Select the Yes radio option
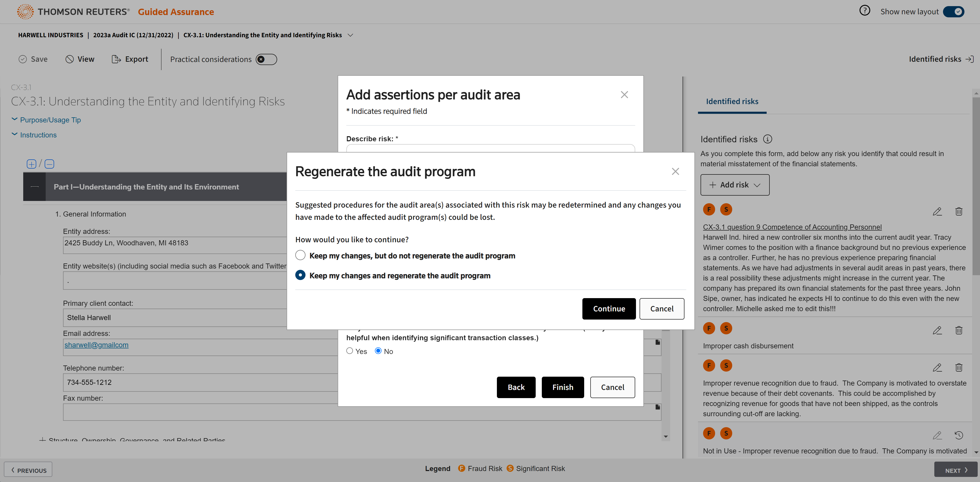The height and width of the screenshot is (482, 980). pos(349,351)
